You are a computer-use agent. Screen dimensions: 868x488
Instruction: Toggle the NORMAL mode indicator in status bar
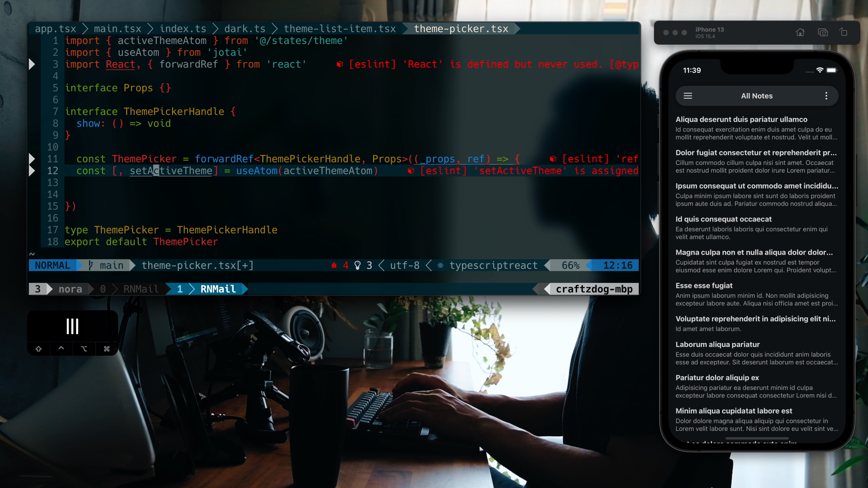pyautogui.click(x=52, y=265)
